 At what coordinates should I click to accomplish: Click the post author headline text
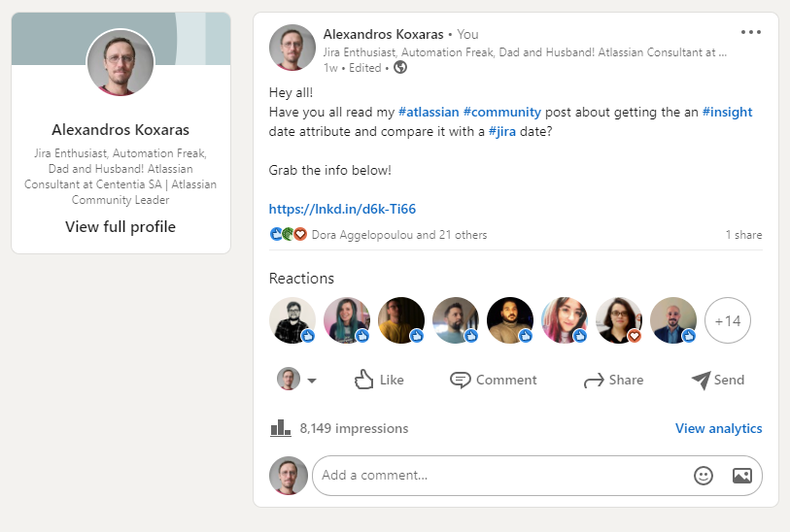coord(525,52)
